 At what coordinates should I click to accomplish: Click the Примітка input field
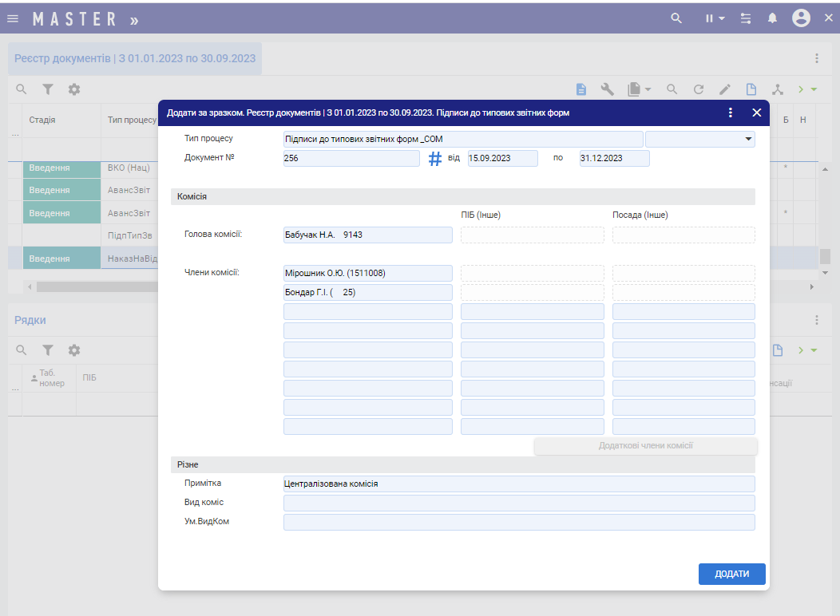click(518, 484)
